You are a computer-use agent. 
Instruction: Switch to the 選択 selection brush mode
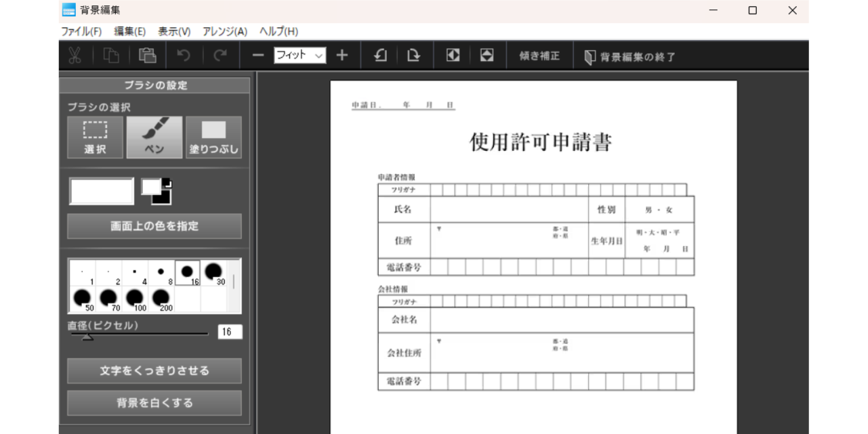click(94, 135)
